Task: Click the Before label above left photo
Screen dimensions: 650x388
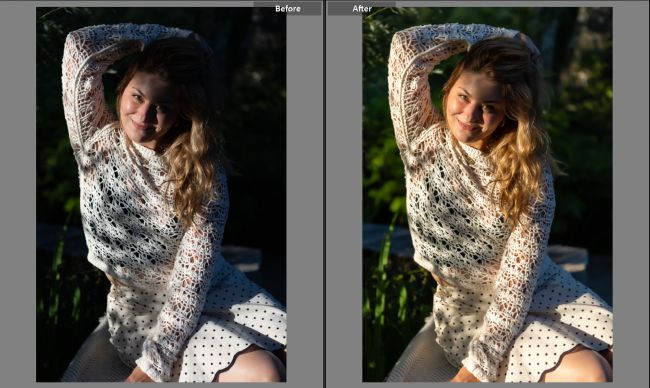Action: point(288,9)
